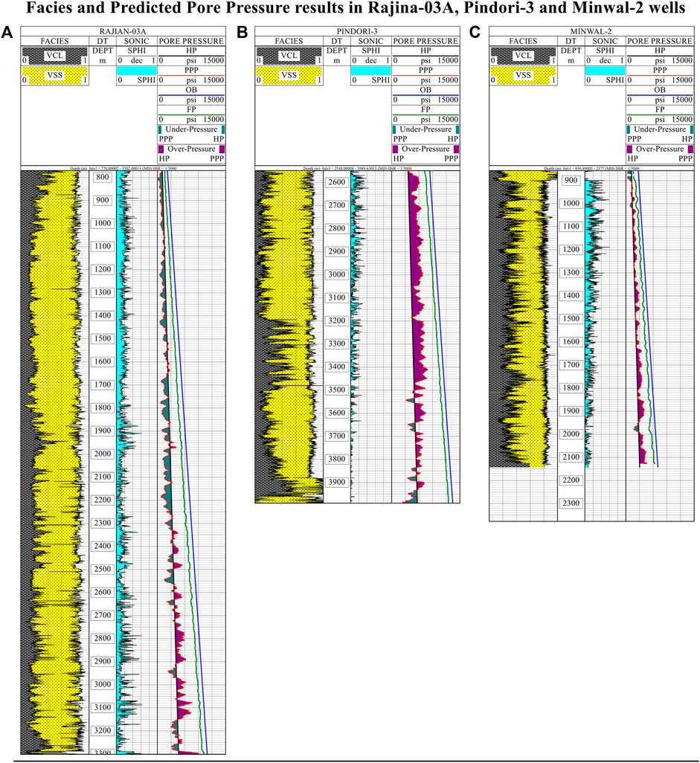700x763 pixels.
Task: Click depth label 3900 in PINDORI-3
Action: (336, 482)
